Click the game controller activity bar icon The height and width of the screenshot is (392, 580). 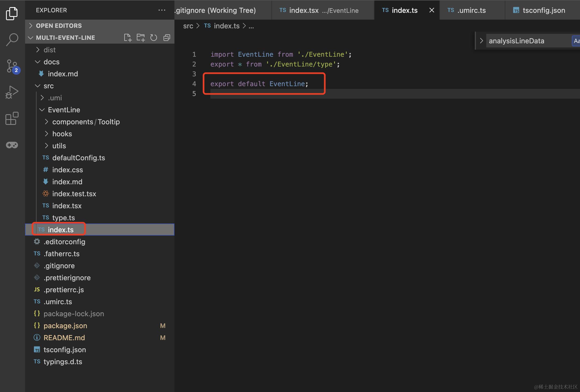click(12, 145)
